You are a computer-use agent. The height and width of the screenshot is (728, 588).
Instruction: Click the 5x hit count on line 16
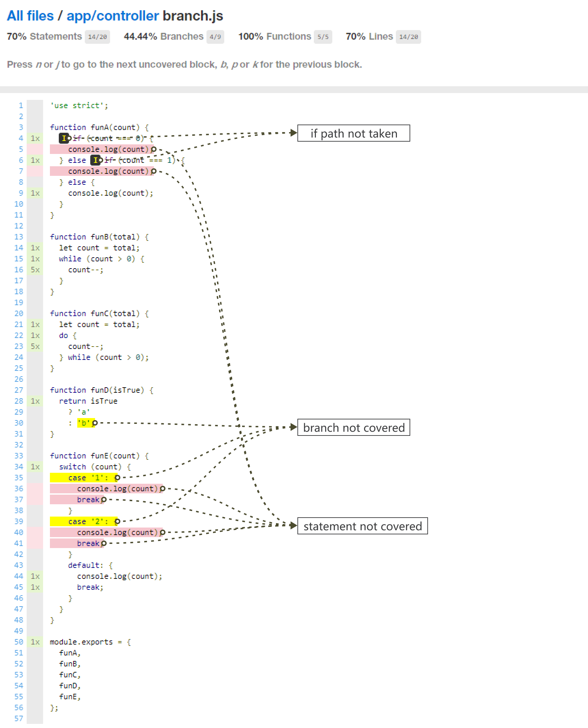click(35, 270)
